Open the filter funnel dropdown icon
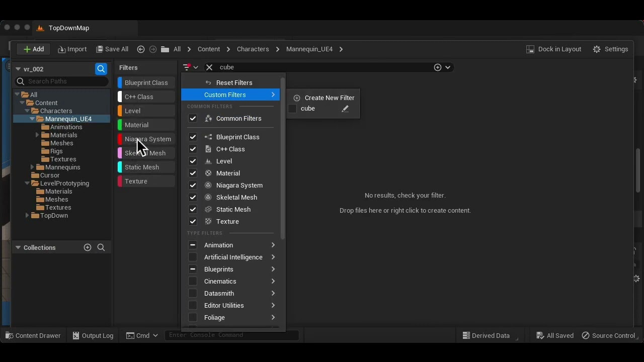The width and height of the screenshot is (644, 362). [190, 67]
